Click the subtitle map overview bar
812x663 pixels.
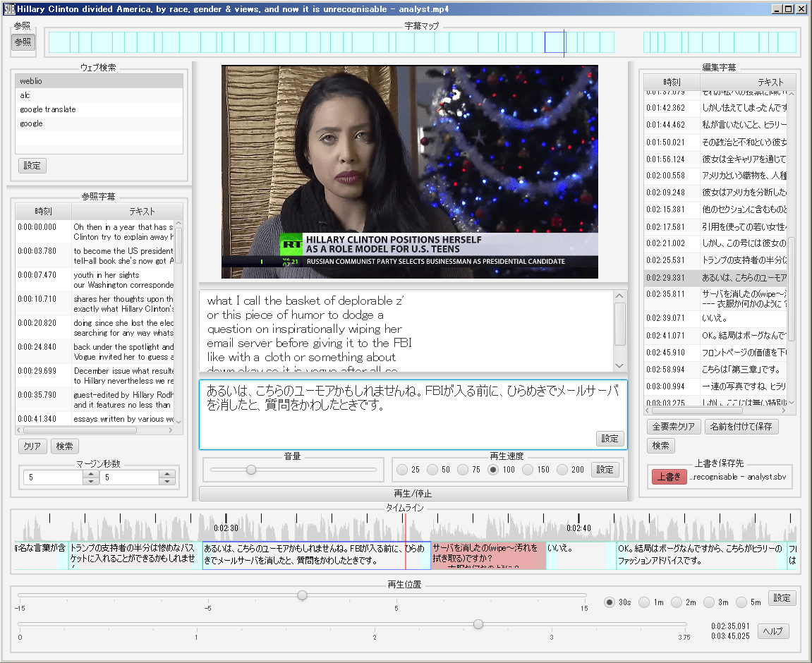click(x=422, y=42)
